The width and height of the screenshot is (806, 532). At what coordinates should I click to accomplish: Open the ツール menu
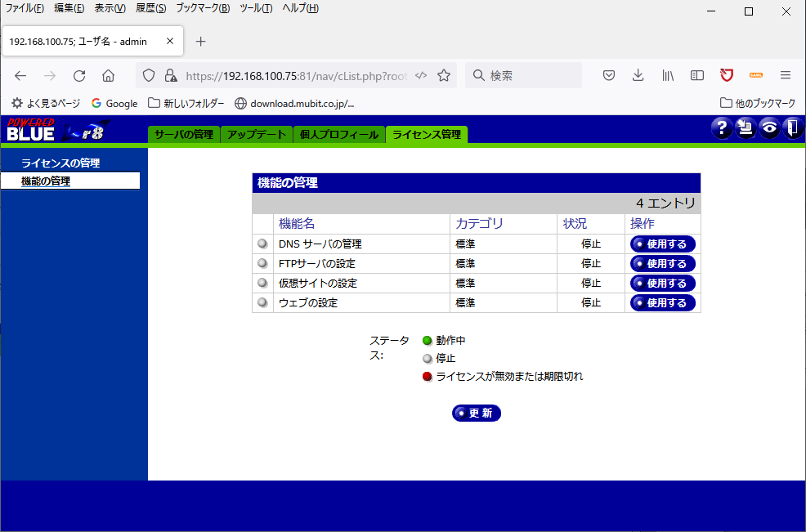coord(256,8)
